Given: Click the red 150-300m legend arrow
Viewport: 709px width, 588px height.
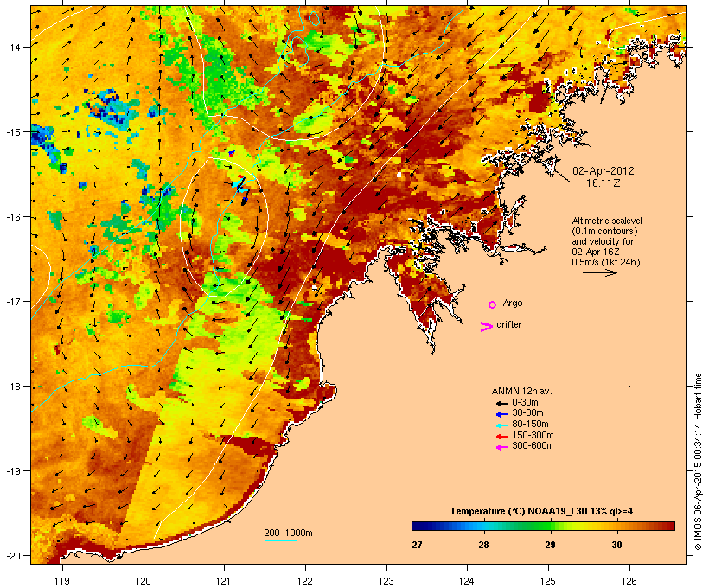Looking at the screenshot, I should pyautogui.click(x=501, y=437).
